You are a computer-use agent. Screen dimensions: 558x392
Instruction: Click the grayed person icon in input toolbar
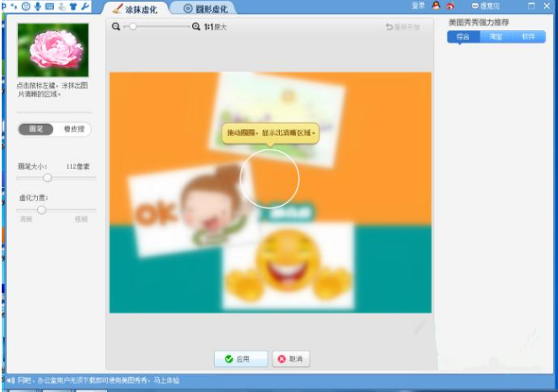(62, 7)
